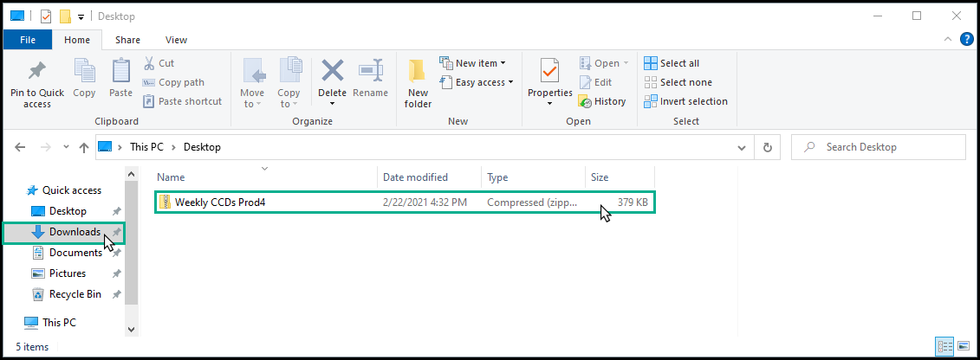Sort by Date modified column
The image size is (980, 360).
click(430, 177)
